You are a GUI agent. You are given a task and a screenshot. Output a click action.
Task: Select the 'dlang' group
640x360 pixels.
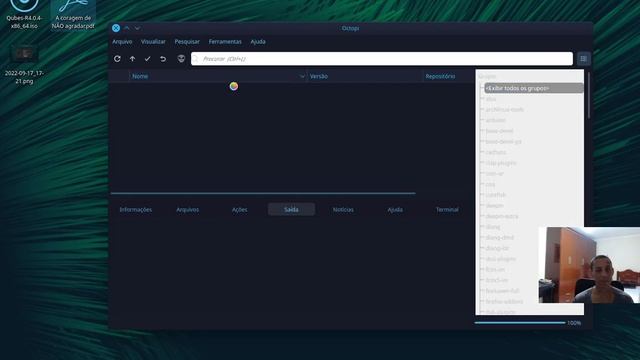pyautogui.click(x=493, y=227)
